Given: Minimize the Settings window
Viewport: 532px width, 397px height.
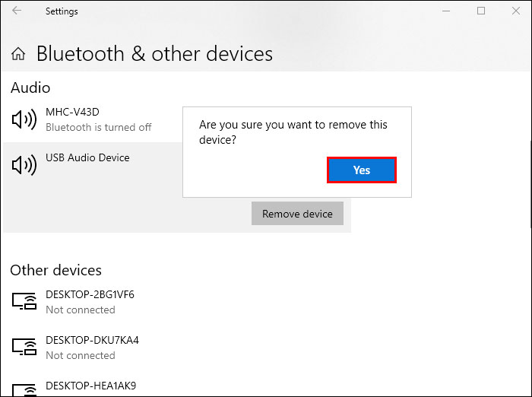Looking at the screenshot, I should 446,11.
